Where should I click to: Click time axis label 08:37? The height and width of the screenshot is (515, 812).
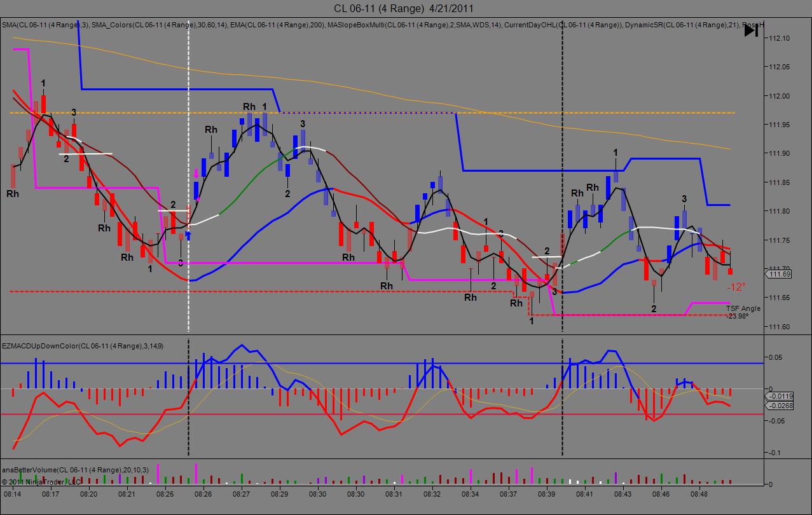click(509, 493)
